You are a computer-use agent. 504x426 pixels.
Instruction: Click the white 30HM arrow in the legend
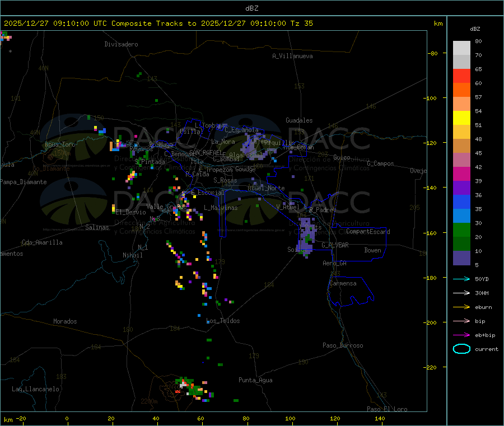[x=461, y=293]
